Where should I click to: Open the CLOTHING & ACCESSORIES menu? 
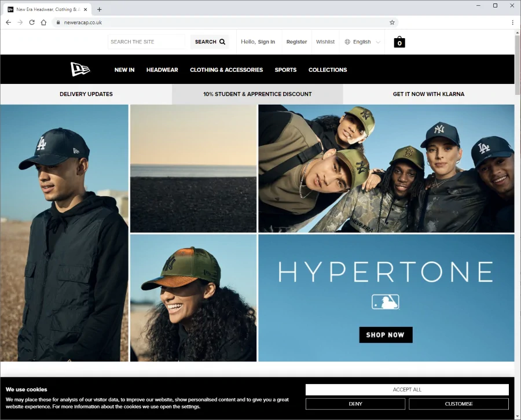(x=226, y=70)
